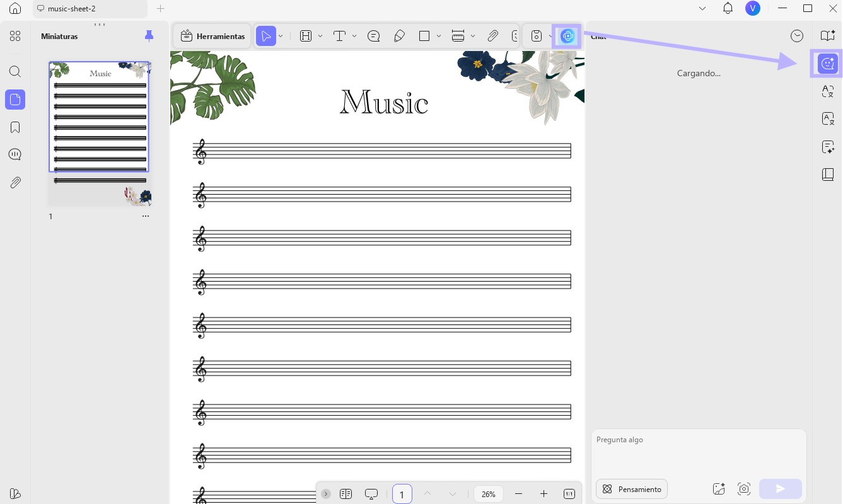
Task: Add a new tab with plus
Action: (160, 9)
